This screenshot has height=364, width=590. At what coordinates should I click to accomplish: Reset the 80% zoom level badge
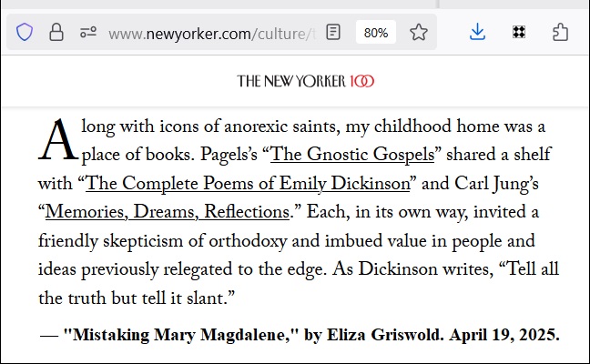tap(376, 33)
